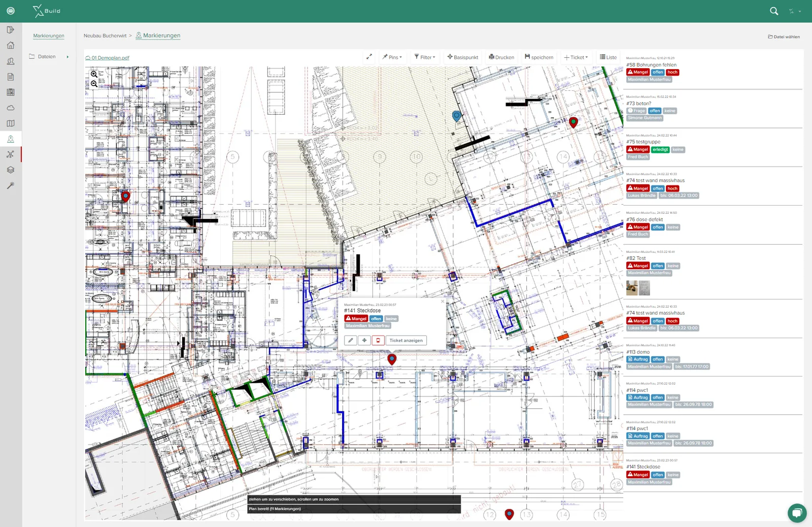Viewport: 812px width, 527px height.
Task: Select the Markierungen tab in side panel
Action: coord(49,36)
